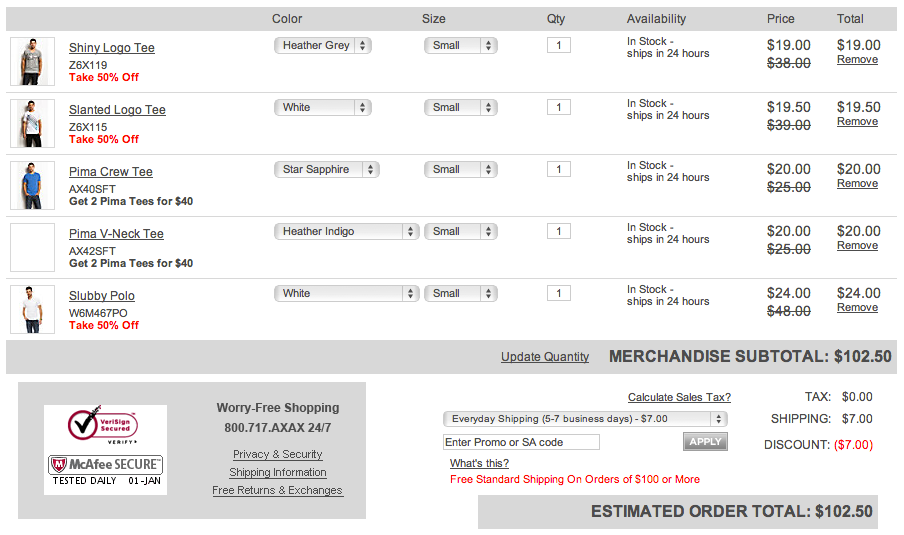This screenshot has width=904, height=535.
Task: Click the Update Quantity link
Action: [545, 357]
